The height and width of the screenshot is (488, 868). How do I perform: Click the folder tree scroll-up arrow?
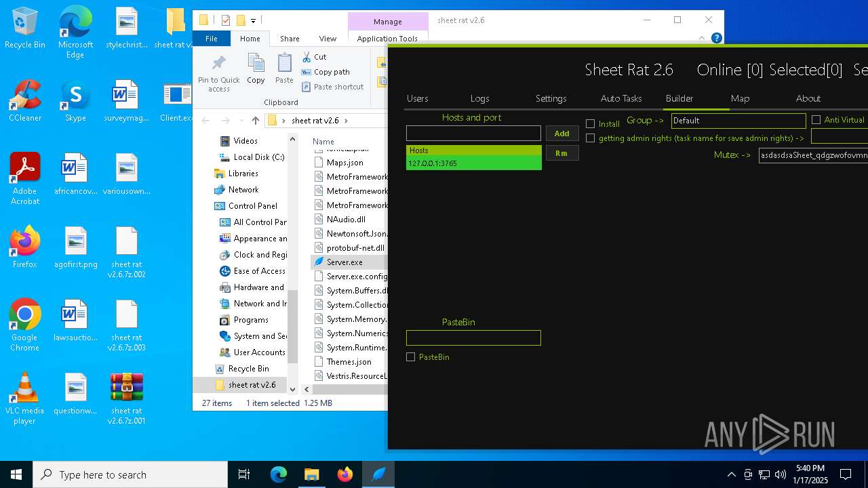coord(293,140)
